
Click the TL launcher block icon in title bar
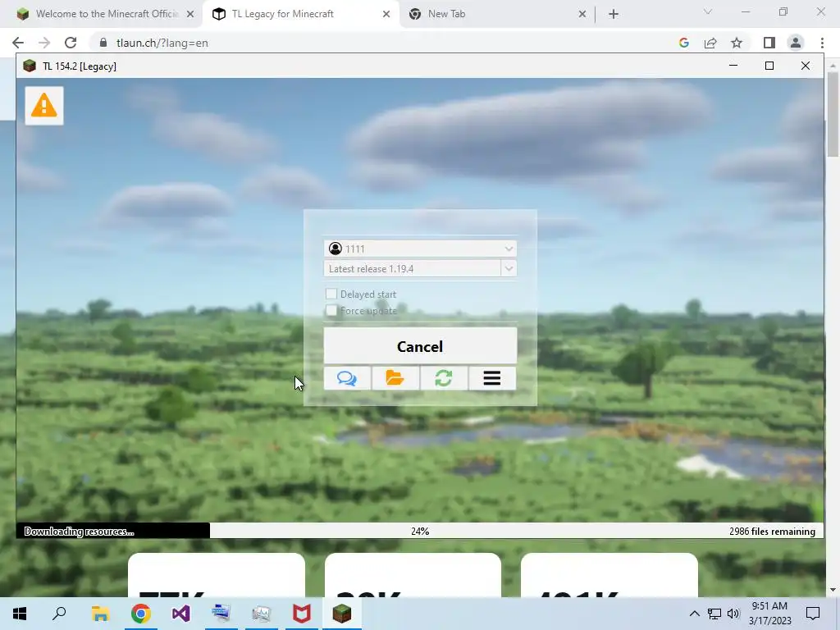pos(30,66)
